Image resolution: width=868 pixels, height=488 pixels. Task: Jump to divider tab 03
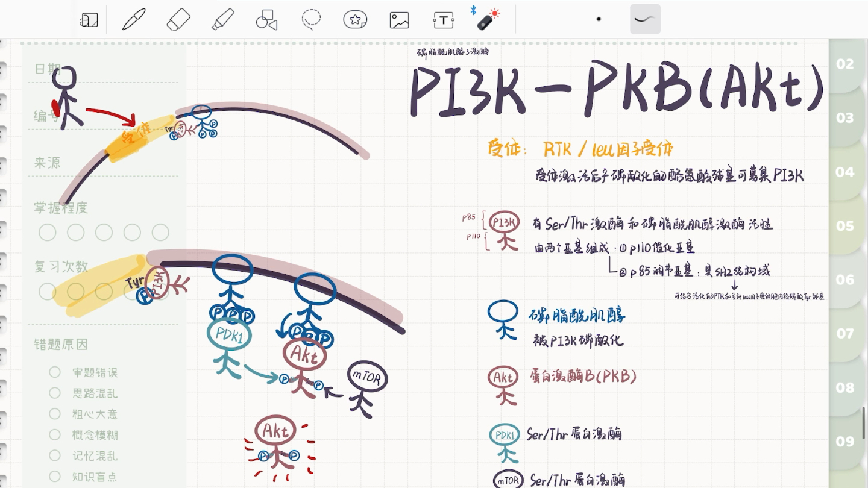coord(845,118)
